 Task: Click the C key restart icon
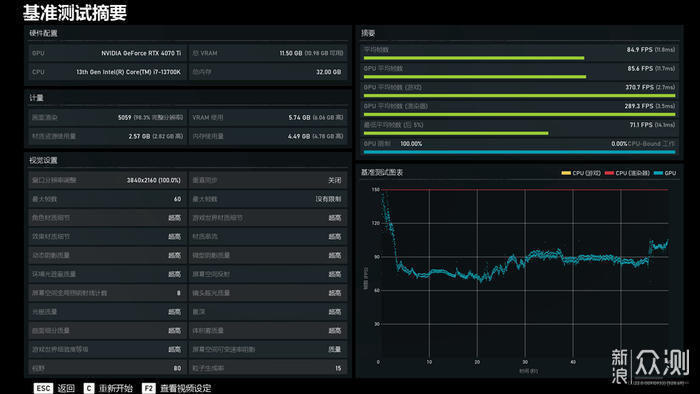click(x=89, y=388)
